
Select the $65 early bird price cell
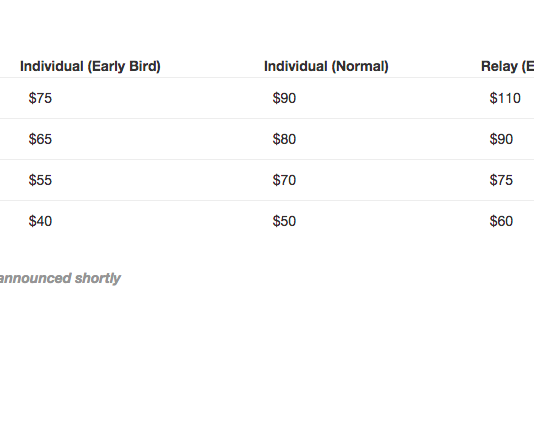pyautogui.click(x=40, y=139)
